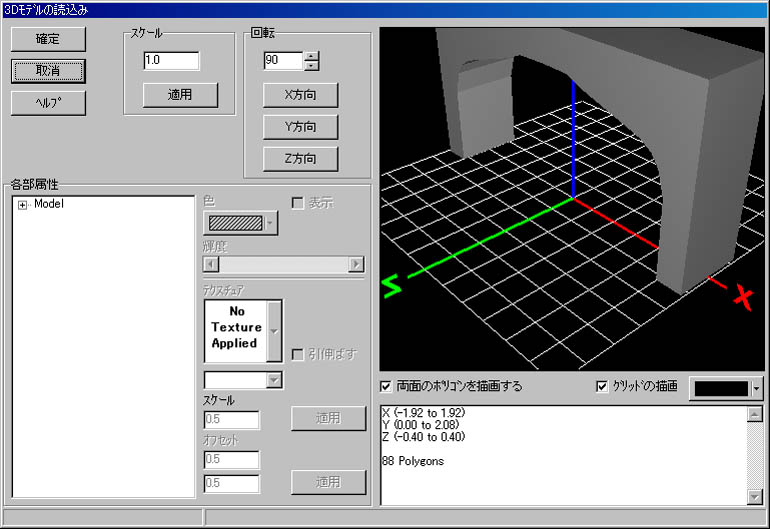Click right arrow of 輝度 brightness slider
The image size is (770, 529).
356,264
